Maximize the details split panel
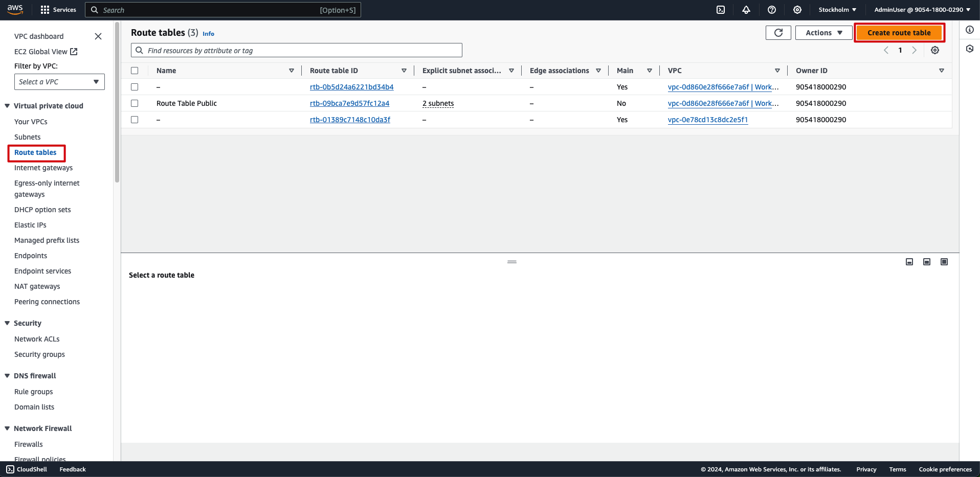The height and width of the screenshot is (477, 980). (x=944, y=262)
